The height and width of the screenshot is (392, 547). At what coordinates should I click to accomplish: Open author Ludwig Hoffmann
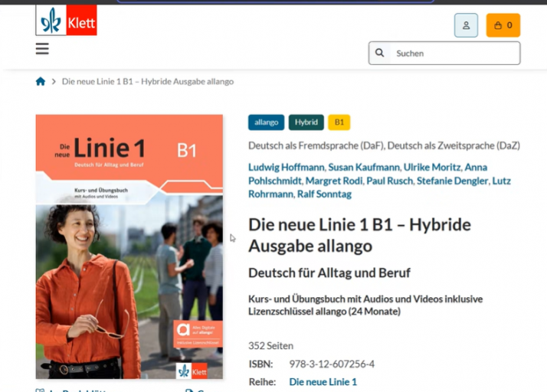pos(286,168)
